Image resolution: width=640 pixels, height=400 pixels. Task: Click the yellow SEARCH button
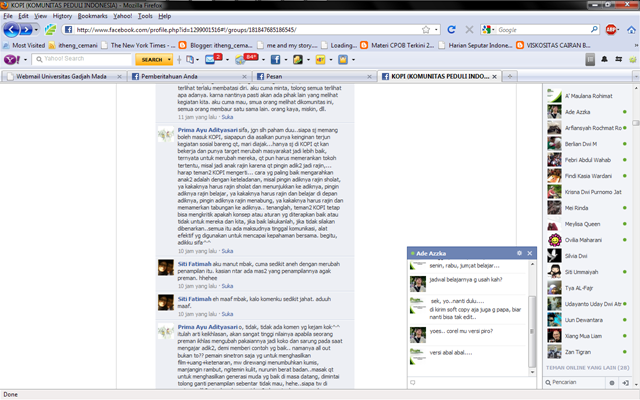click(x=152, y=60)
